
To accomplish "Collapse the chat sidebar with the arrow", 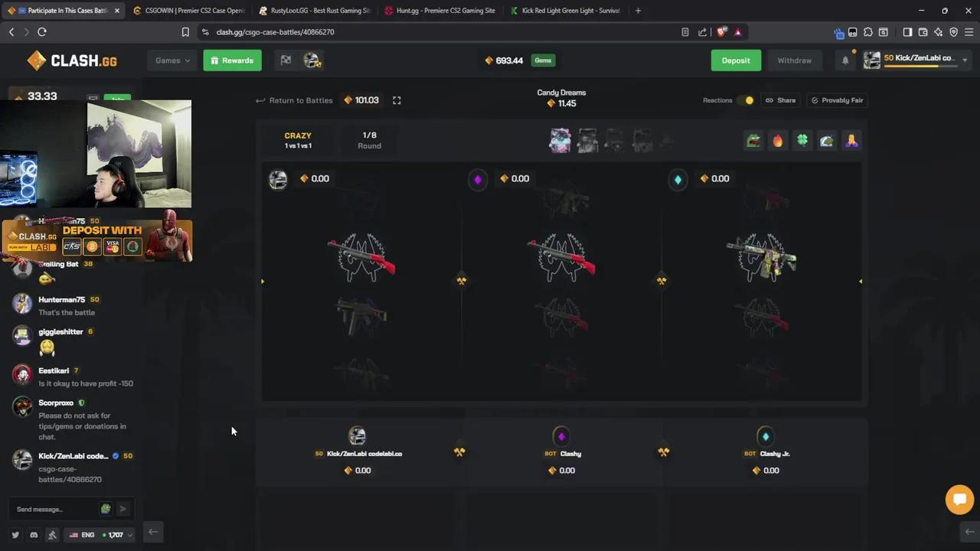I will pos(153,533).
